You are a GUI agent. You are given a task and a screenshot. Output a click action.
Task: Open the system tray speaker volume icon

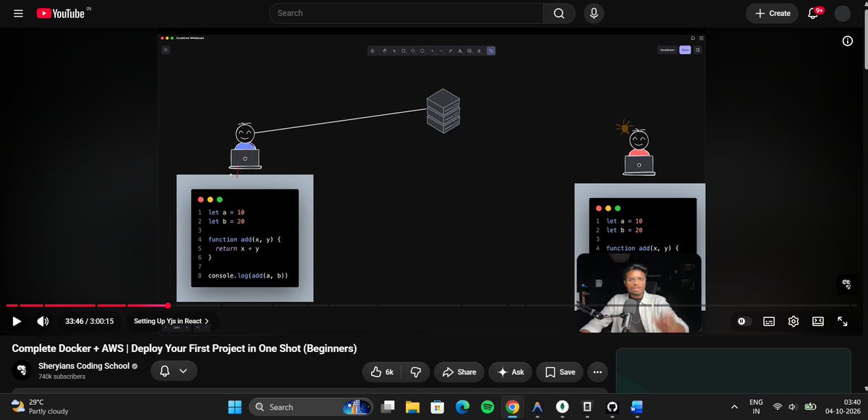793,406
